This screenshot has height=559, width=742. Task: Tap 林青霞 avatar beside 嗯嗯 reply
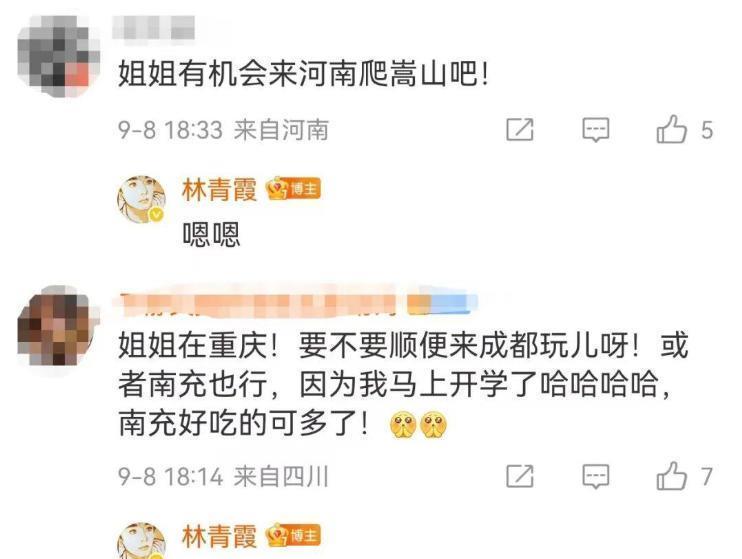[x=141, y=199]
